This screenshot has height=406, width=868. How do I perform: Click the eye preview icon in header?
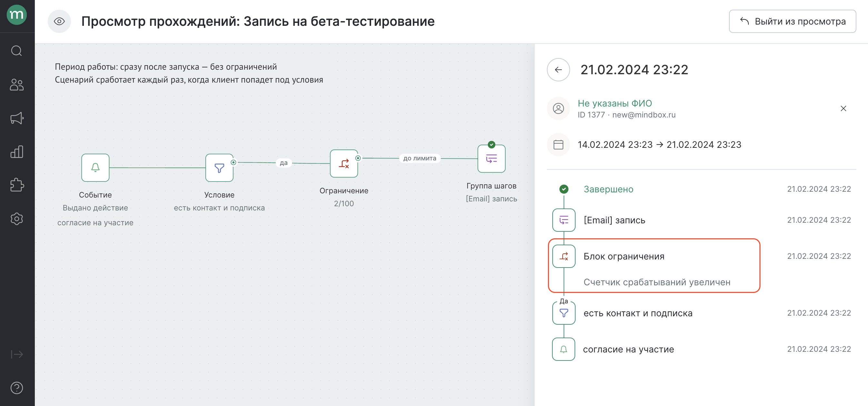tap(59, 21)
